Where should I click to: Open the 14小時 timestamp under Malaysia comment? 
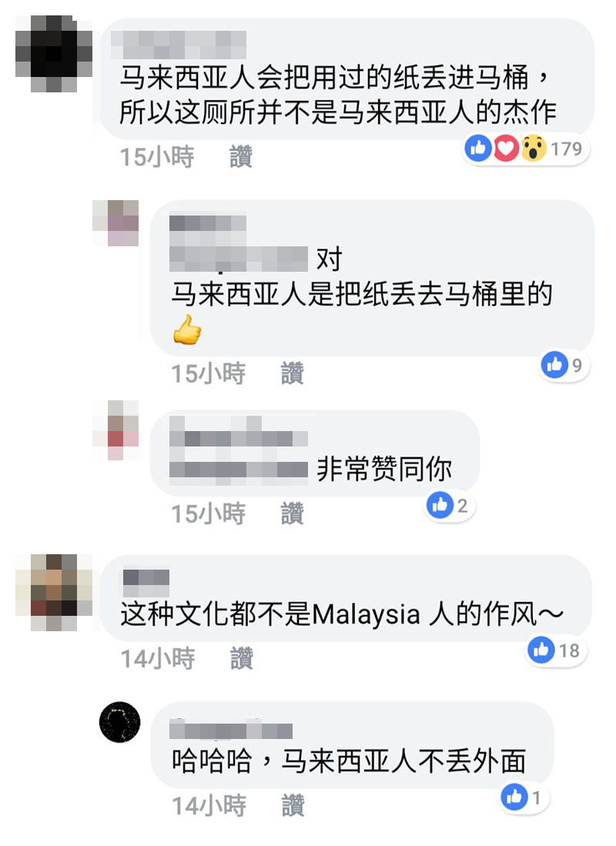pyautogui.click(x=157, y=658)
